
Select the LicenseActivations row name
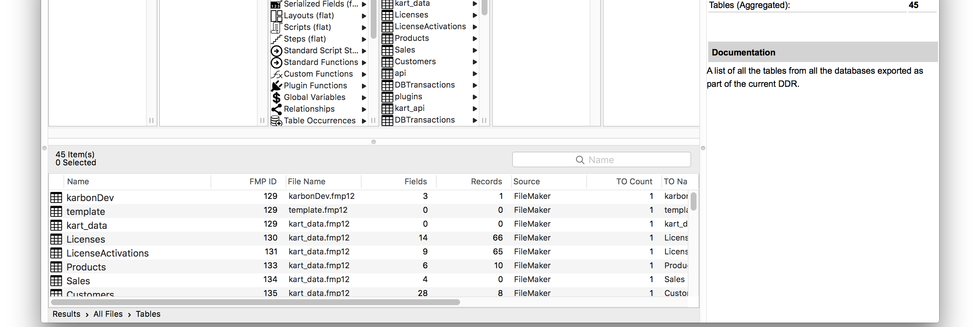tap(107, 253)
